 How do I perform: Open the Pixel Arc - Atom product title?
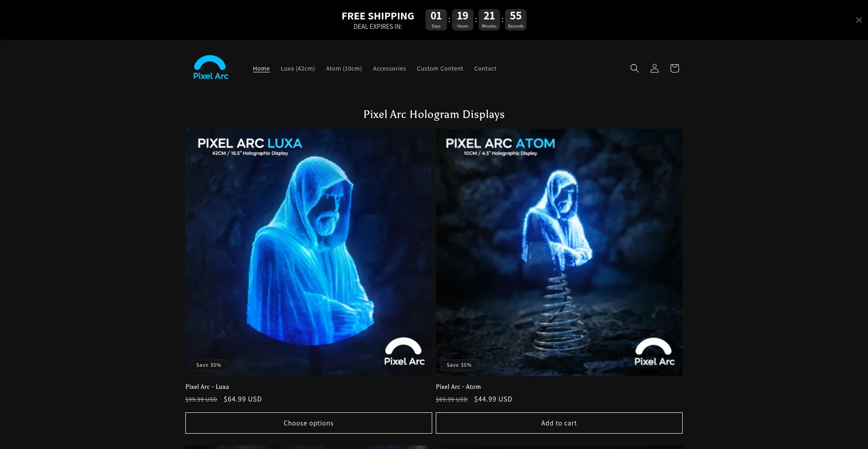[458, 387]
